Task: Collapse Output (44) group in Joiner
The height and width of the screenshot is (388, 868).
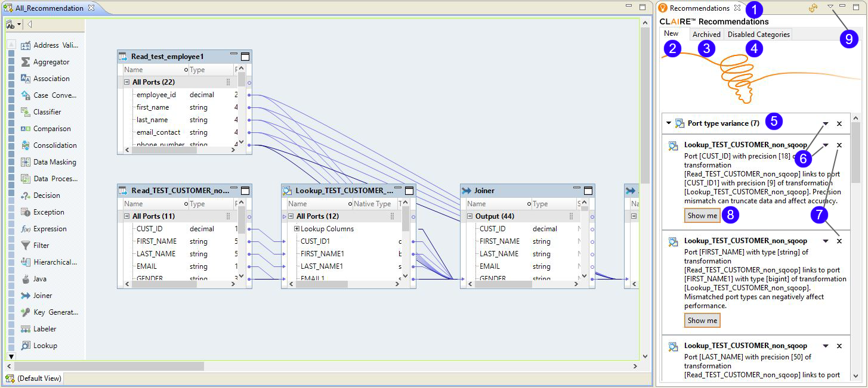Action: click(x=469, y=216)
